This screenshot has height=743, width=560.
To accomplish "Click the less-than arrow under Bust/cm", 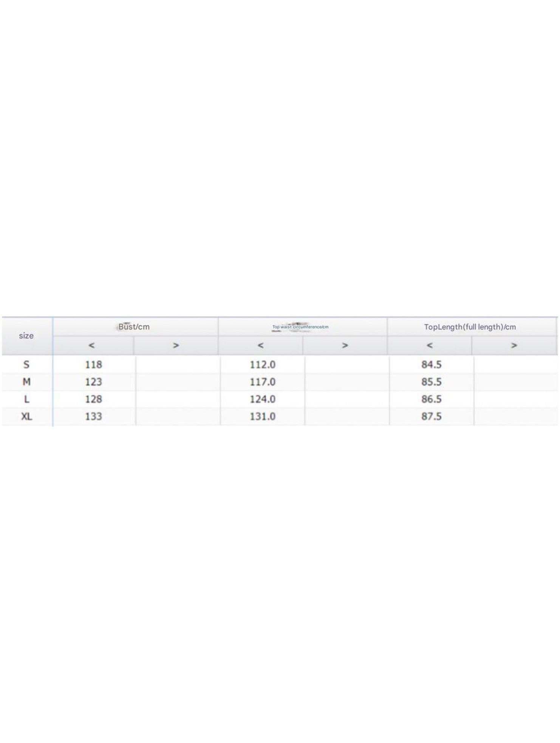I will tap(91, 345).
